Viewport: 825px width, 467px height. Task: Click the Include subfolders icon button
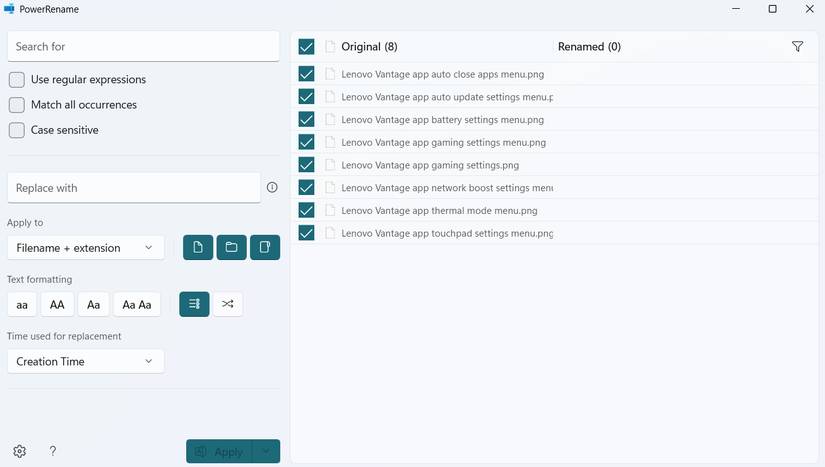point(265,247)
